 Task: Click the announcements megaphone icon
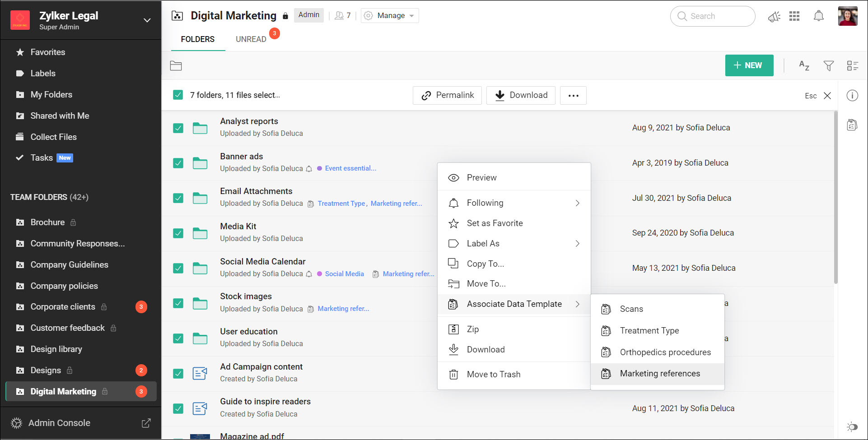[774, 16]
